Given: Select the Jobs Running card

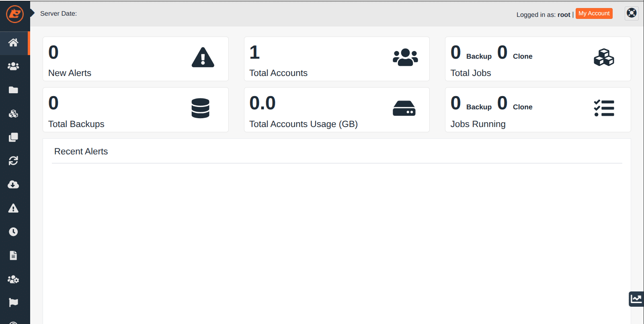Looking at the screenshot, I should point(537,110).
